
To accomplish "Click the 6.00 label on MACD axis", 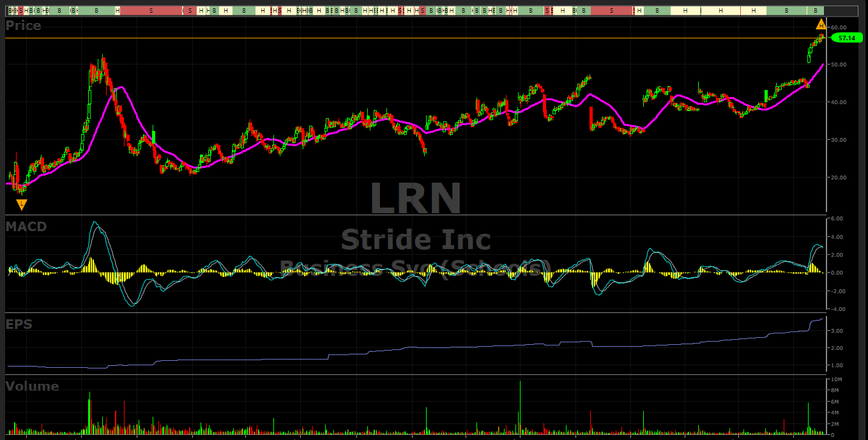I will (x=837, y=218).
